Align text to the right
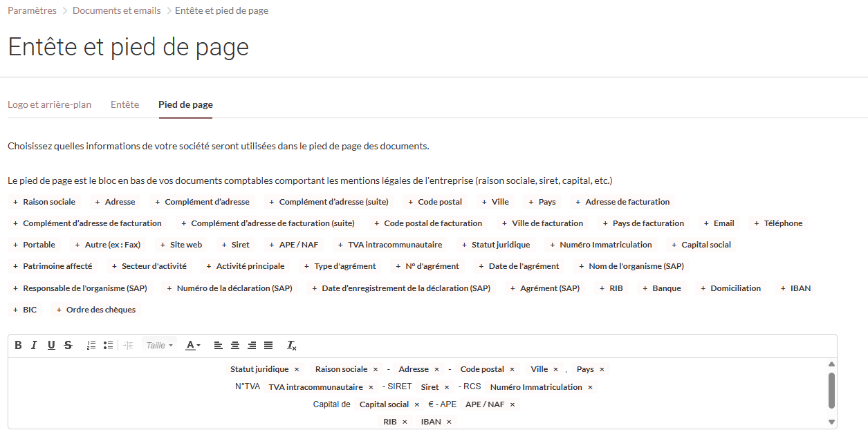868x439 pixels. tap(252, 345)
